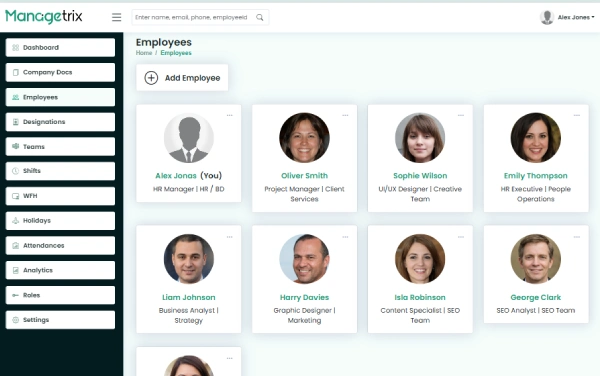
Task: Click Liam Johnson's profile photo
Action: [x=189, y=259]
